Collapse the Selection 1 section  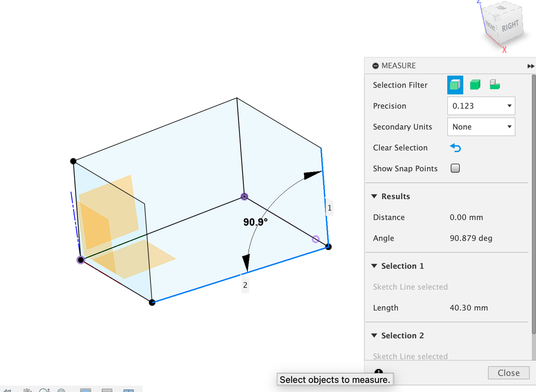click(x=374, y=266)
